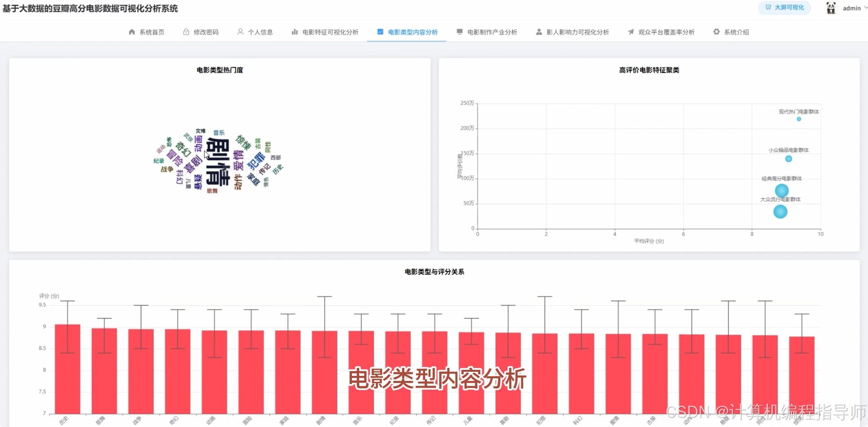Click the 同性 word in word cloud
868x427 pixels.
coord(268,147)
